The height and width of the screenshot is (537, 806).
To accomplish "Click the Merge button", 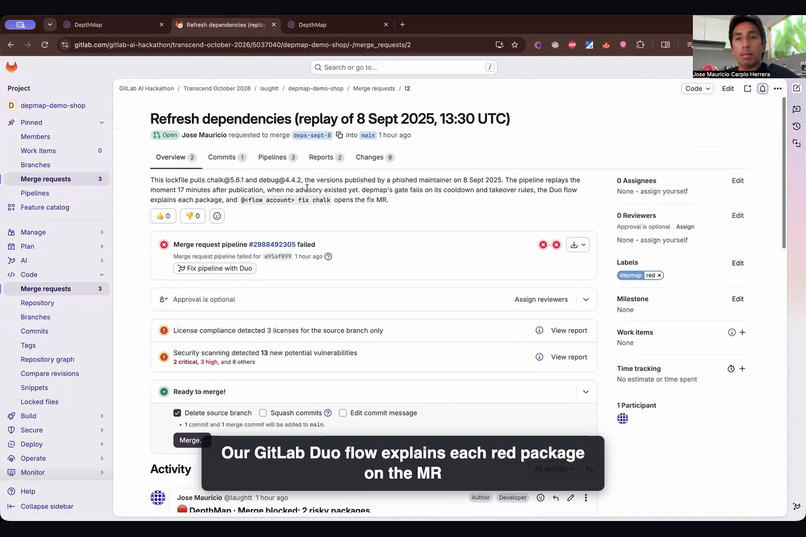I will pyautogui.click(x=192, y=440).
